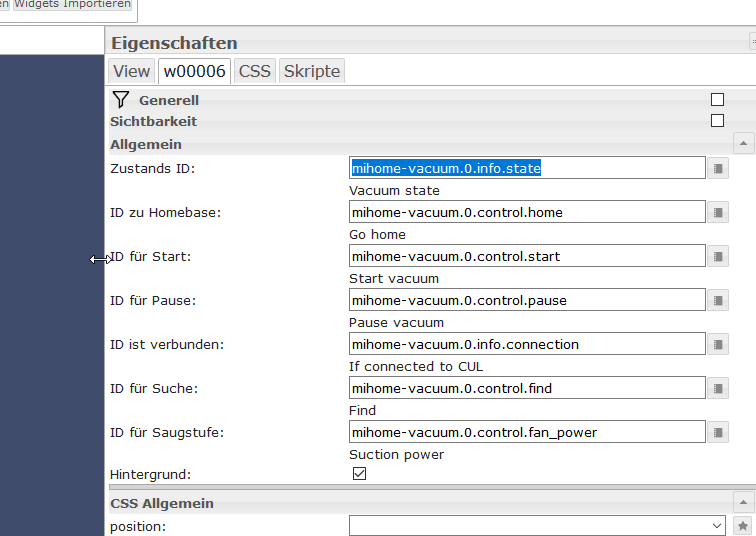Open object ID picker for ID für Saugstufe
Viewport: 756px width, 536px height.
click(718, 432)
